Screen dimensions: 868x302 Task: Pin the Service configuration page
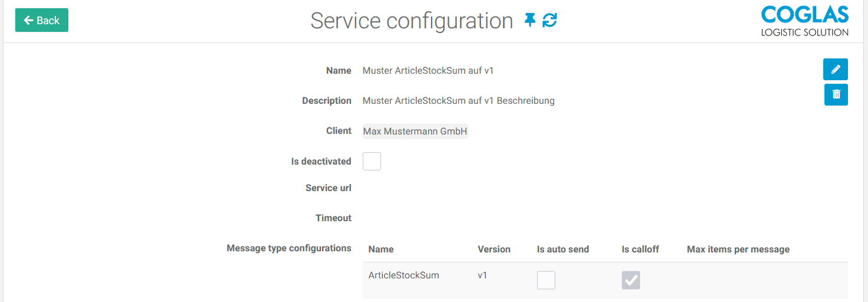tap(530, 20)
